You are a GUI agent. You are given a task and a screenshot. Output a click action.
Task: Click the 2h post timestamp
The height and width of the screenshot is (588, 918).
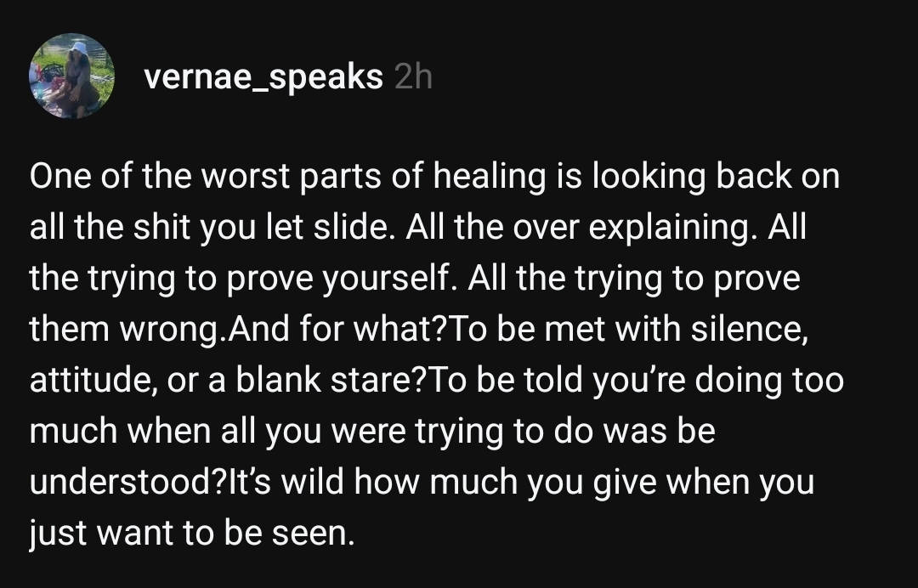pyautogui.click(x=413, y=76)
